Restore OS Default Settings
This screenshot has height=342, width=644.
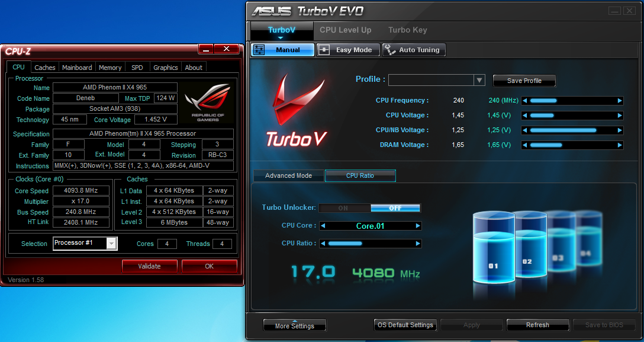(405, 325)
